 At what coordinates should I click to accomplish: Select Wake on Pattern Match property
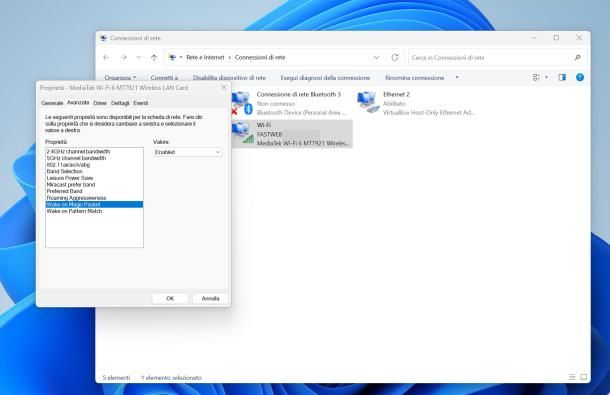click(94, 211)
